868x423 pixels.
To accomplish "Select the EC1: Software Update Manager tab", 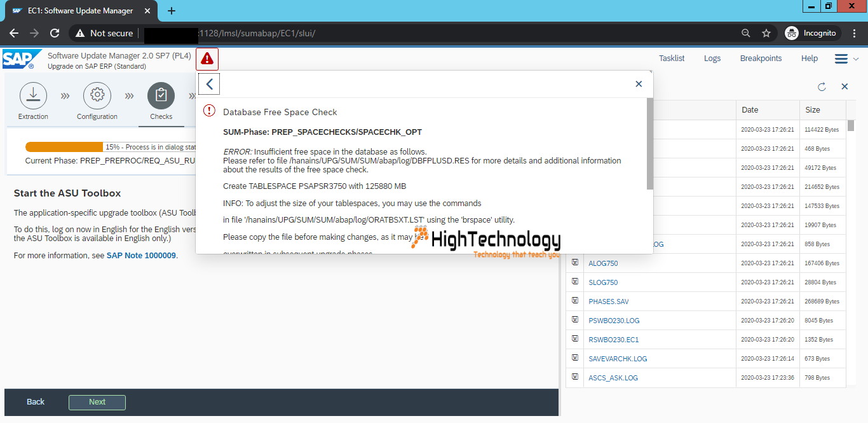I will (80, 11).
